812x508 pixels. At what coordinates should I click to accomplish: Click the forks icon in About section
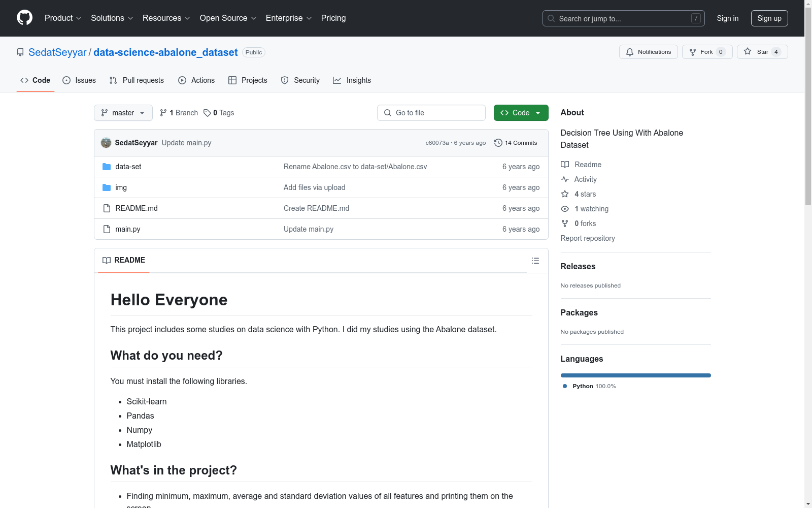point(565,224)
